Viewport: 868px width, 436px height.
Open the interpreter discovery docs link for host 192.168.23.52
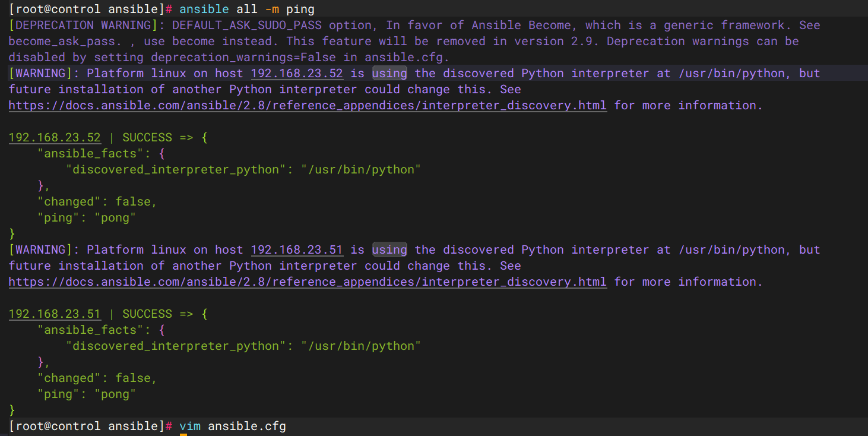(x=308, y=105)
